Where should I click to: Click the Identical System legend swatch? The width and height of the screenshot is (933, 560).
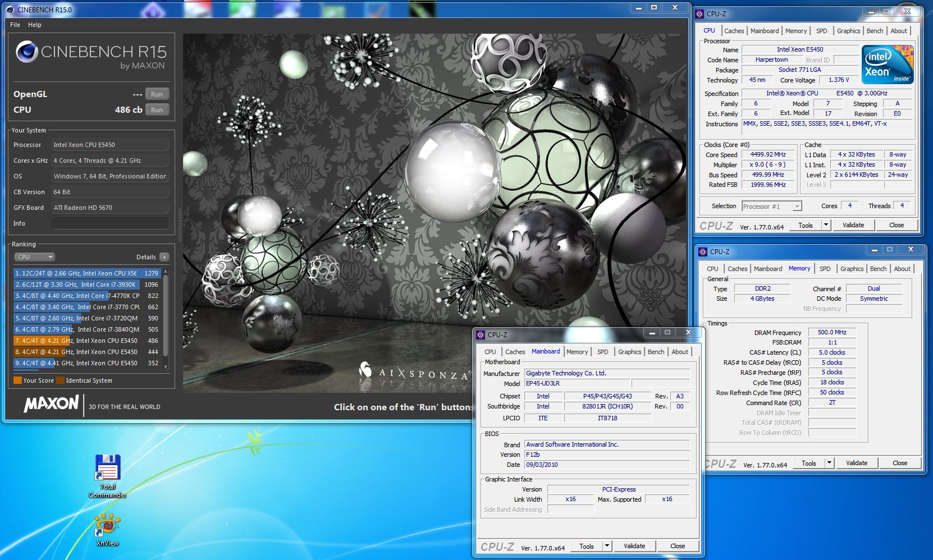coord(60,380)
